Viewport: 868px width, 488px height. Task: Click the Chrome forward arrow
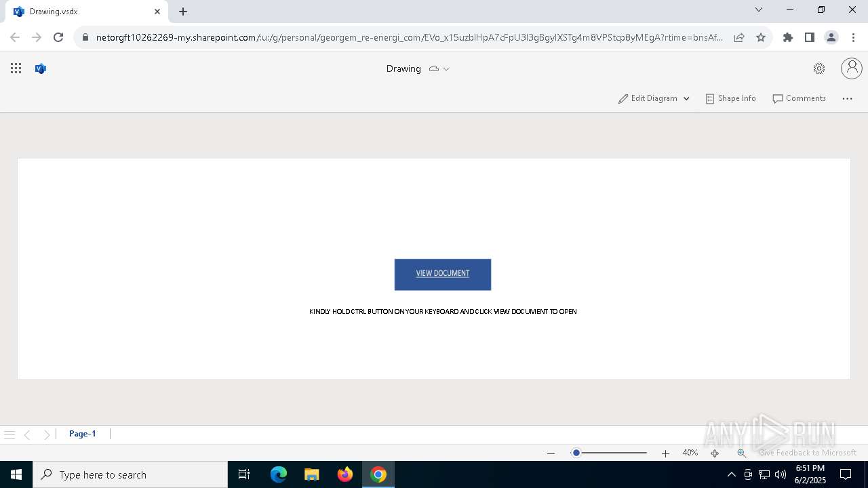pos(37,37)
